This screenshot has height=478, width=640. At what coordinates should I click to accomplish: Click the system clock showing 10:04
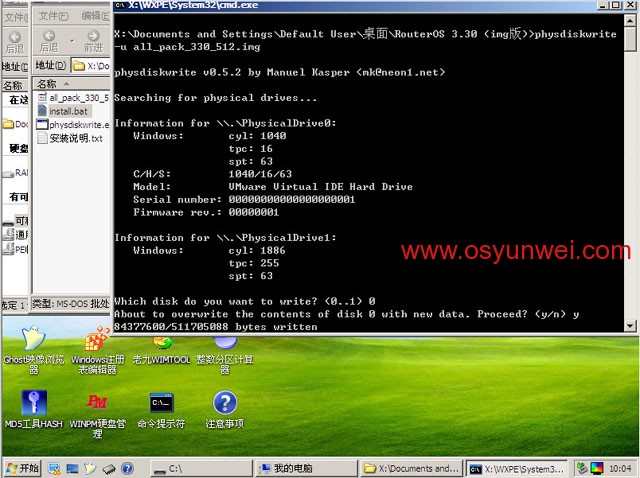pos(620,469)
